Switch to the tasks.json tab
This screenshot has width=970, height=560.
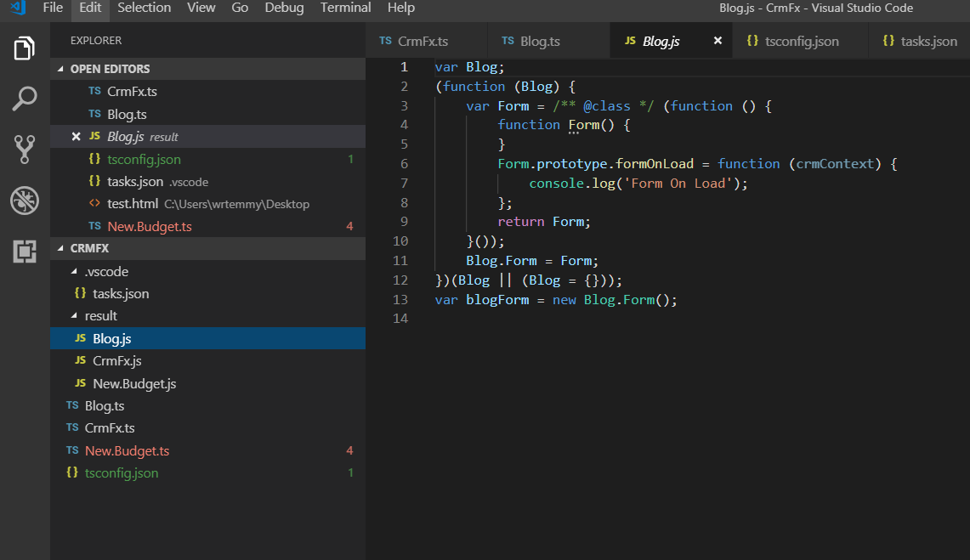click(920, 41)
